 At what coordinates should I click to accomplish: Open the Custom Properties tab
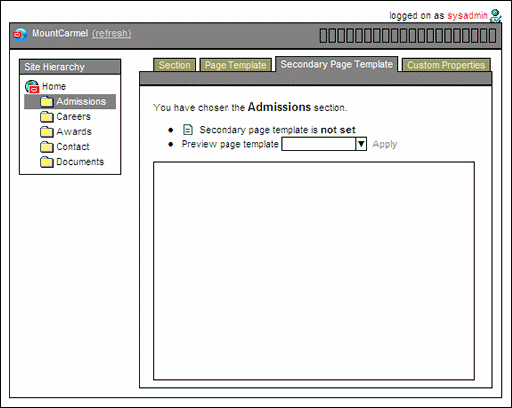[446, 65]
